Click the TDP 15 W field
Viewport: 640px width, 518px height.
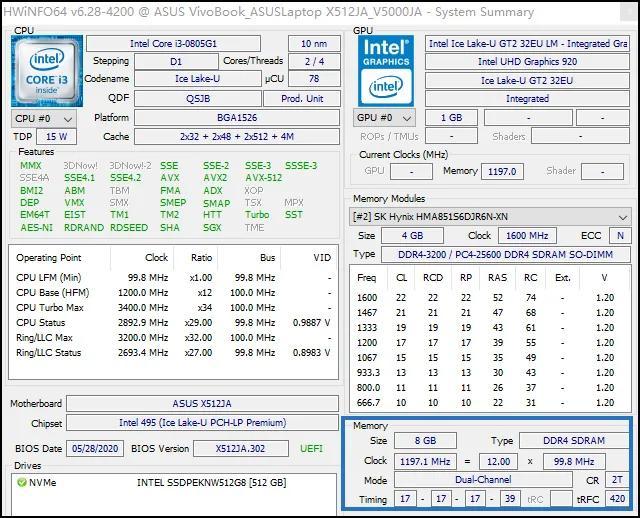(56, 137)
